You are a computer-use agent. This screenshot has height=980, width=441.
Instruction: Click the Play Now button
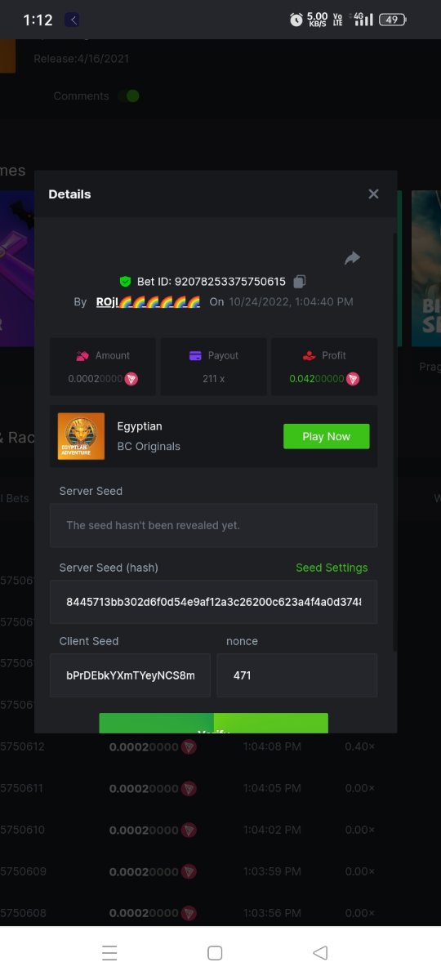(327, 436)
